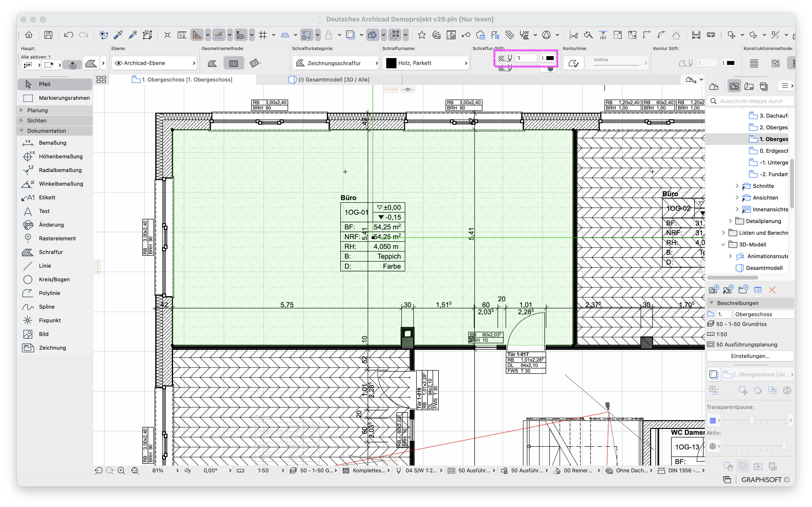Select Gesamtmodell in navigator tree

(x=760, y=268)
